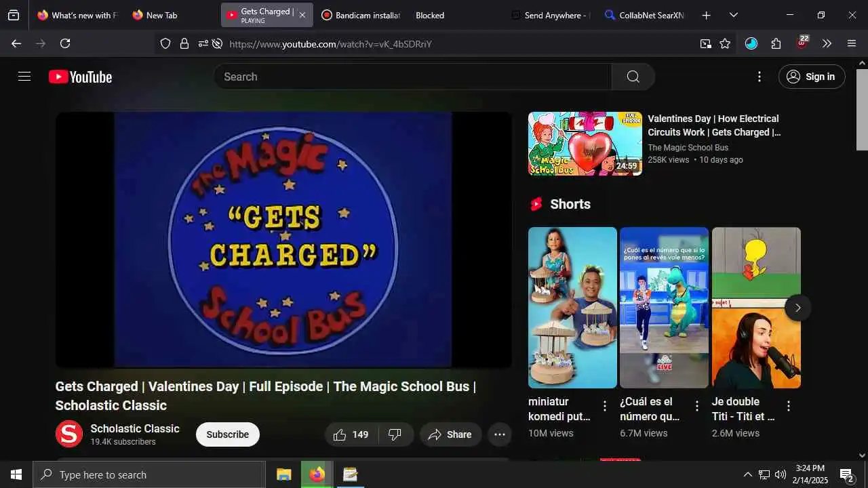This screenshot has height=488, width=868.
Task: Open picture-in-picture icon in address bar
Action: tap(706, 44)
